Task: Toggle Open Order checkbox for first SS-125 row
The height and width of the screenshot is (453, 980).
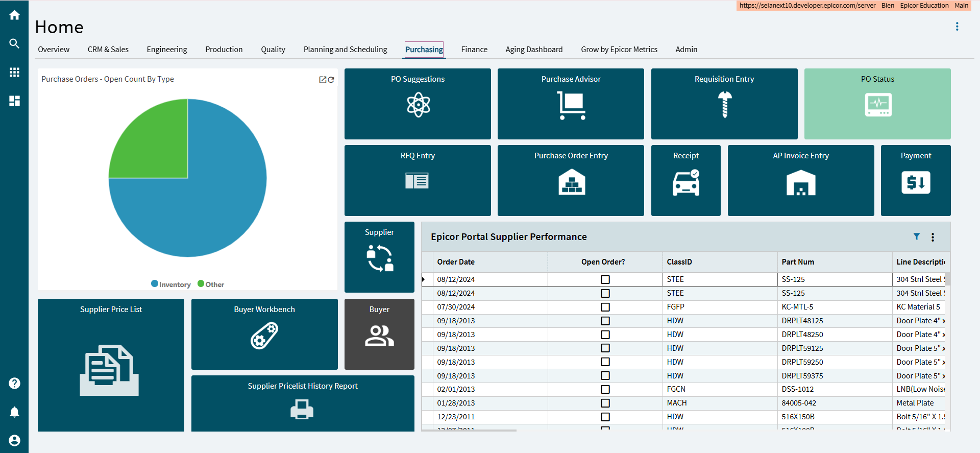Action: pos(605,279)
